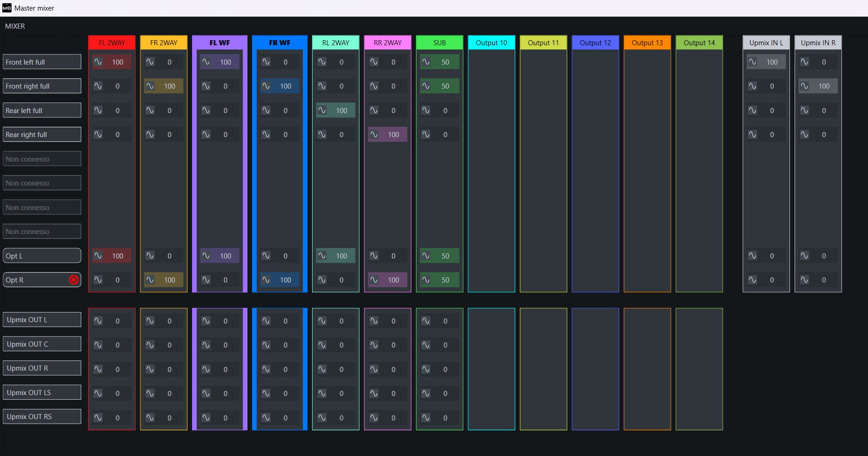Click the phase wave icon for Front right full in FR 2WAY
Viewport: 868px width, 456px height.
(x=150, y=86)
